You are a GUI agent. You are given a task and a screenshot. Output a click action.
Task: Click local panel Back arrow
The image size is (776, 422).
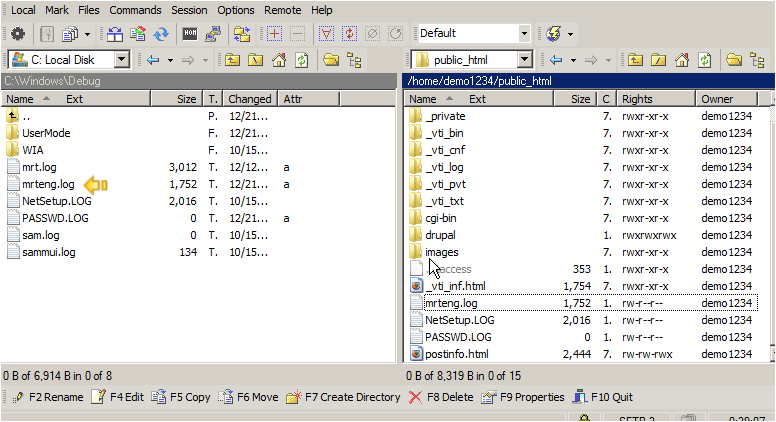pyautogui.click(x=153, y=60)
